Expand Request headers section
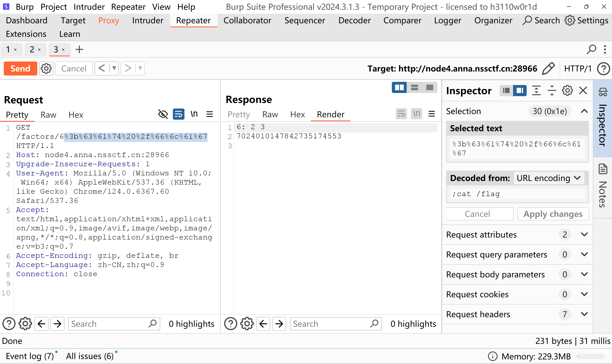 point(584,314)
